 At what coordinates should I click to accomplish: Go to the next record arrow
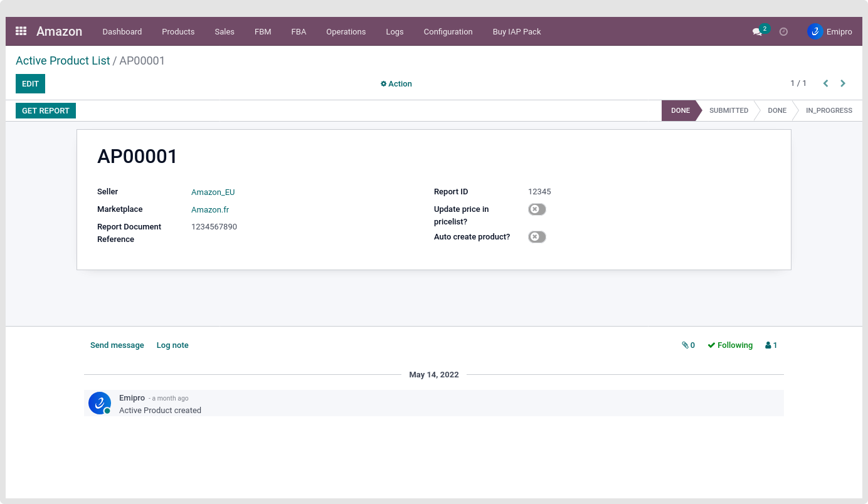843,83
